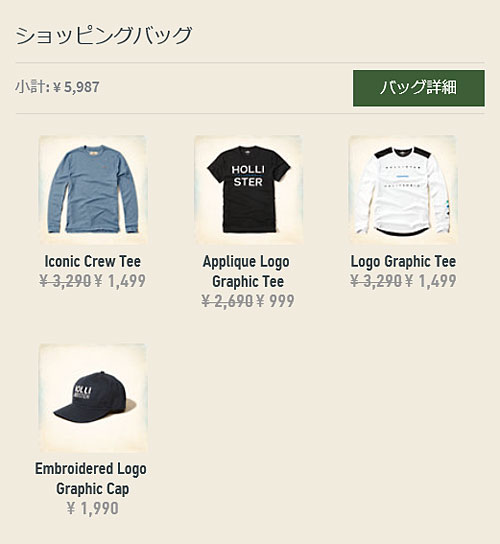Click the ショッピングバッグ heading
500x544 pixels.
pyautogui.click(x=103, y=36)
